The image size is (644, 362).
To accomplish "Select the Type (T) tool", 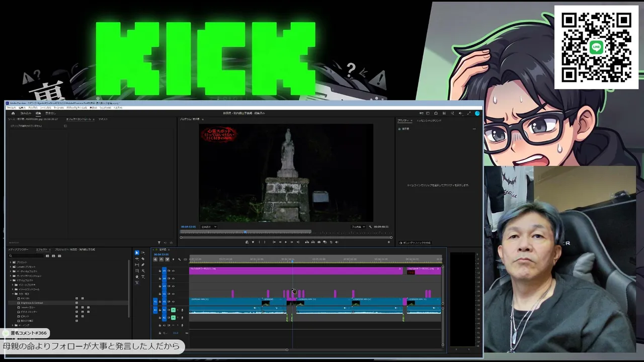I will point(143,277).
